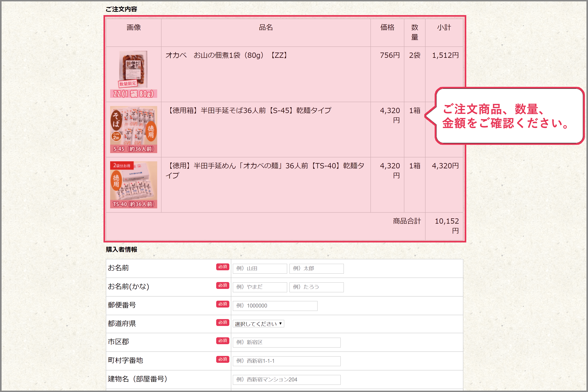Click the 半田手延そば36人前 S-45 product name
588x392 pixels.
pyautogui.click(x=249, y=111)
